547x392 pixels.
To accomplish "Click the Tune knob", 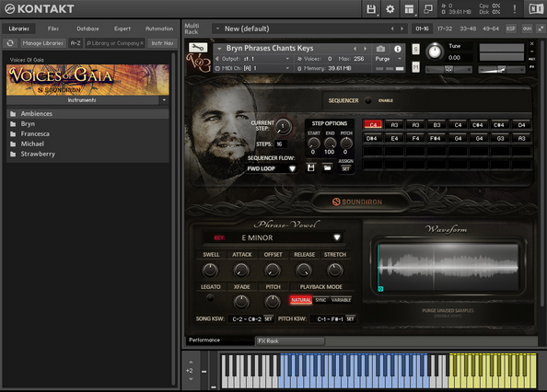I will point(435,52).
